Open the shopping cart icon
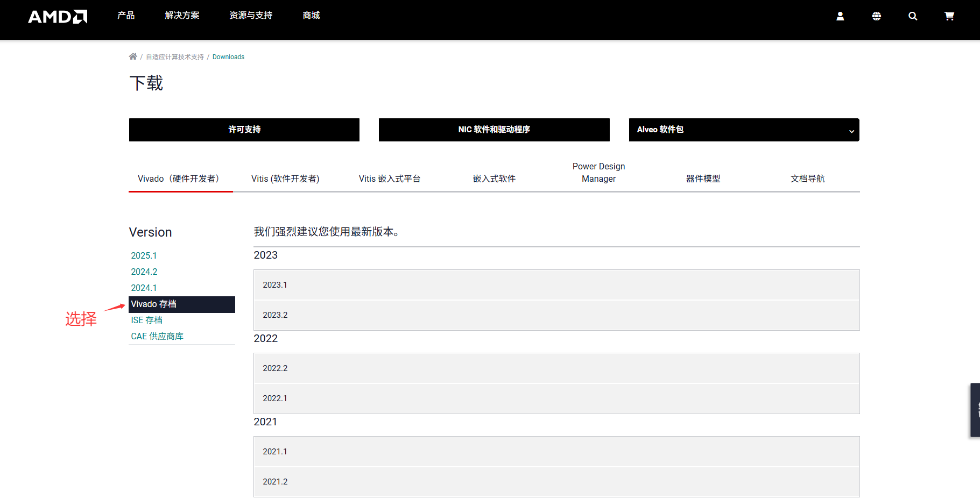This screenshot has width=980, height=499. point(949,16)
